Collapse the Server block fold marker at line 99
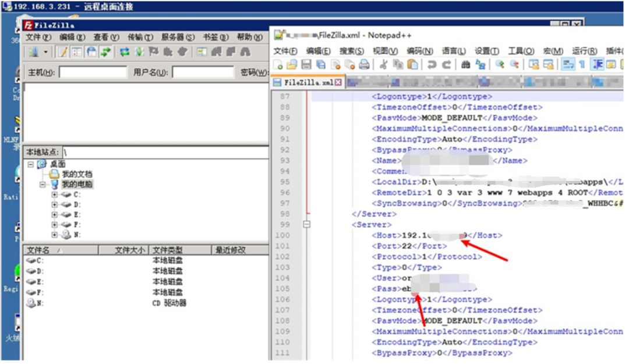The height and width of the screenshot is (364, 629). tap(306, 225)
